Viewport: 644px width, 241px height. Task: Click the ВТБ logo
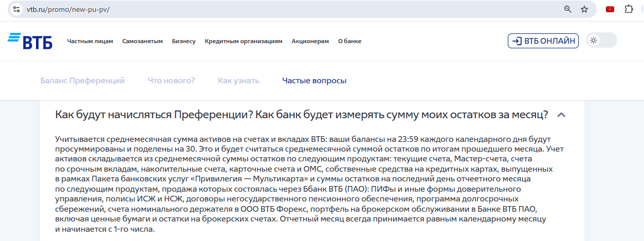pos(30,41)
